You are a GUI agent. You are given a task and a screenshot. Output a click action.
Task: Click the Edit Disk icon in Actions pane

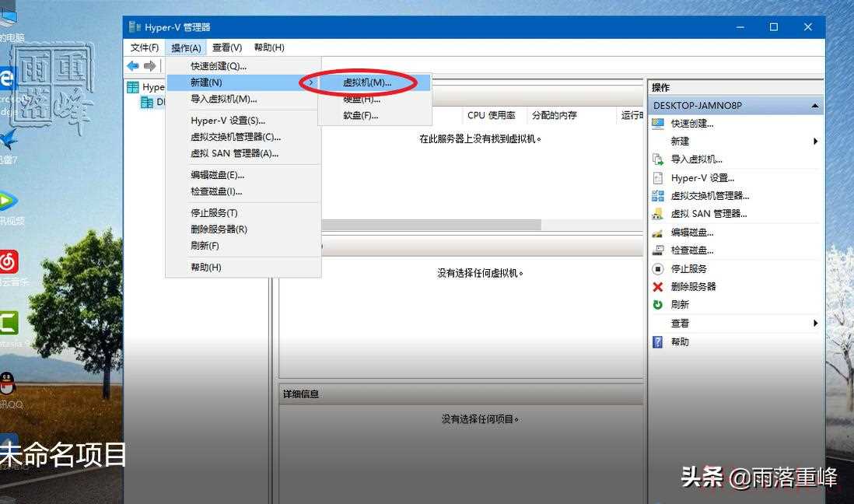(658, 233)
